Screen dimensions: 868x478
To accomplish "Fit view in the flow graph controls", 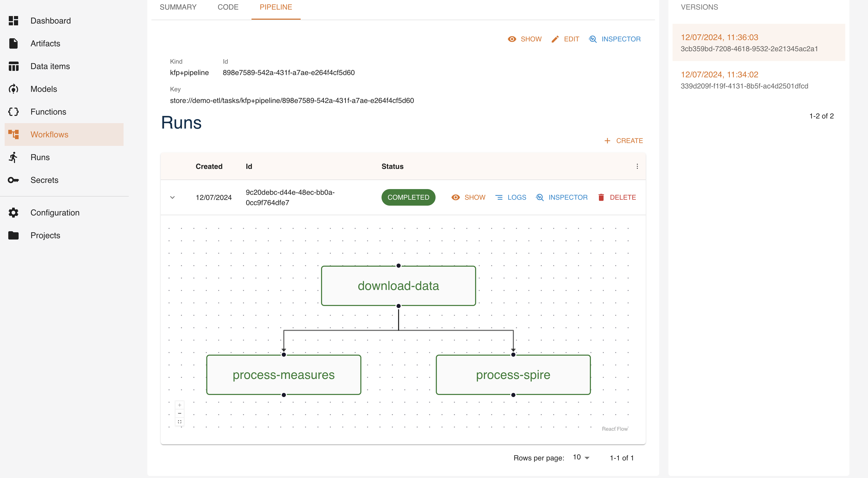I will click(x=180, y=422).
